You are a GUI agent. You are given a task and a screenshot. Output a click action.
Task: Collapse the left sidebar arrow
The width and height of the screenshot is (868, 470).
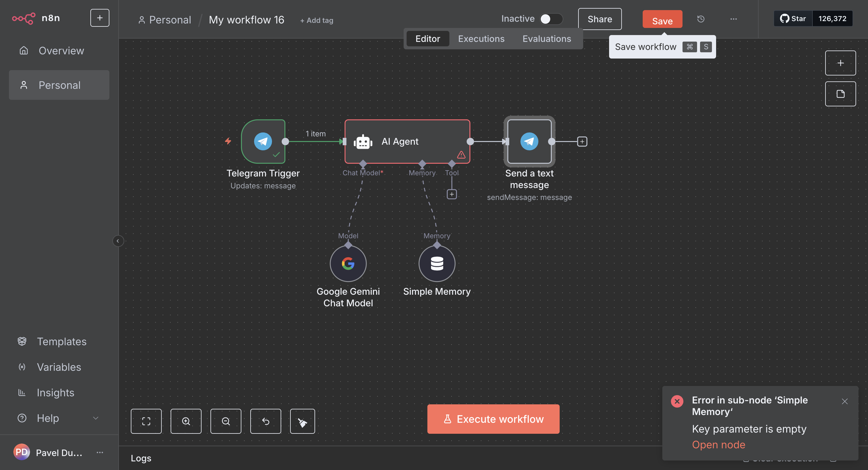[x=118, y=241]
